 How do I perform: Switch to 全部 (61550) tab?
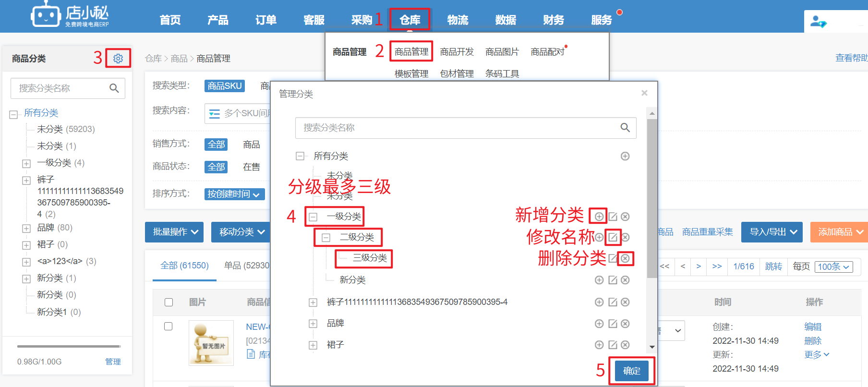click(x=184, y=266)
